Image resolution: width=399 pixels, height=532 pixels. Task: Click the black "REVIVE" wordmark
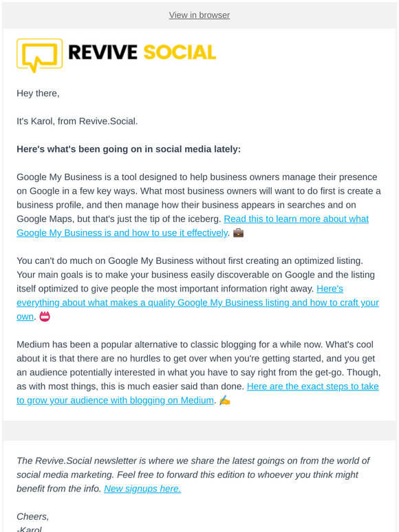click(103, 52)
